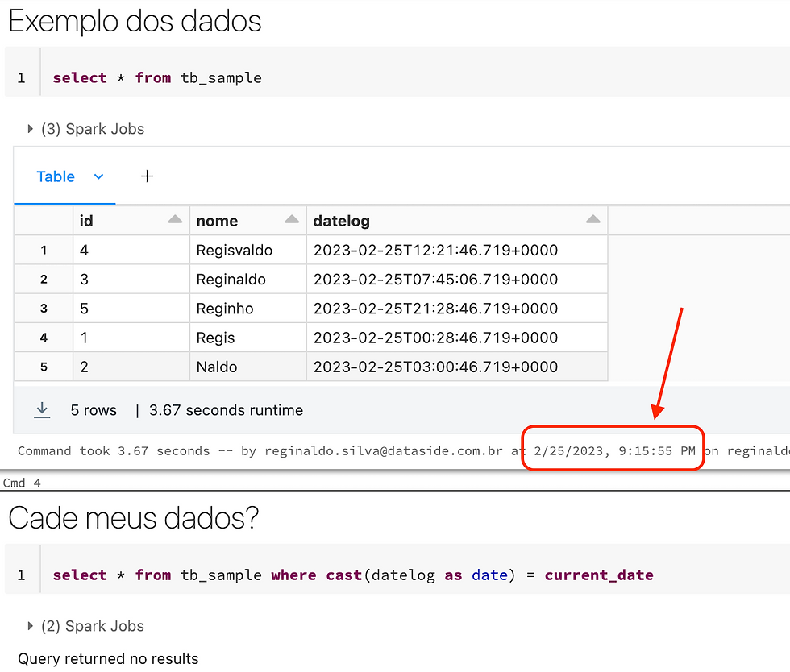
Task: Select id cell of Regis row
Action: [131, 338]
